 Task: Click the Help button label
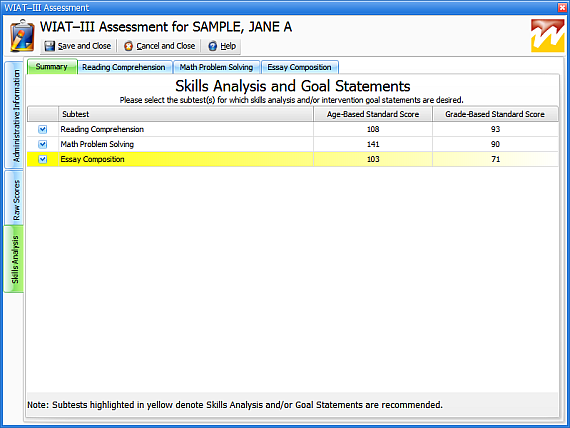[228, 46]
